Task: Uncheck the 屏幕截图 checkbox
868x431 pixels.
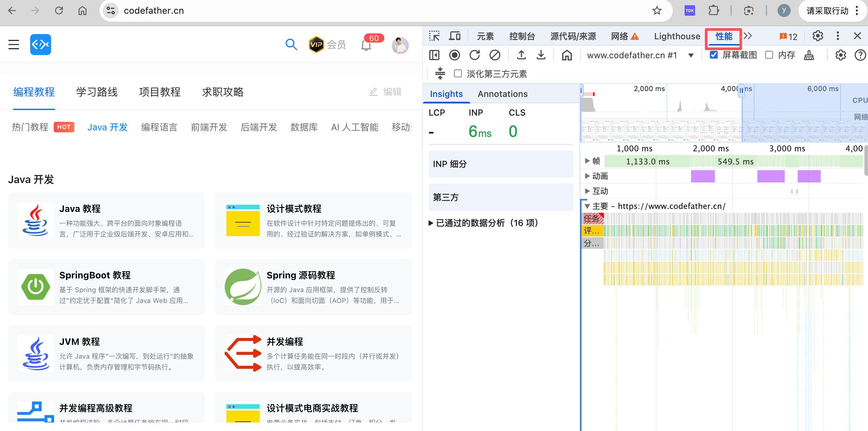Action: point(713,55)
